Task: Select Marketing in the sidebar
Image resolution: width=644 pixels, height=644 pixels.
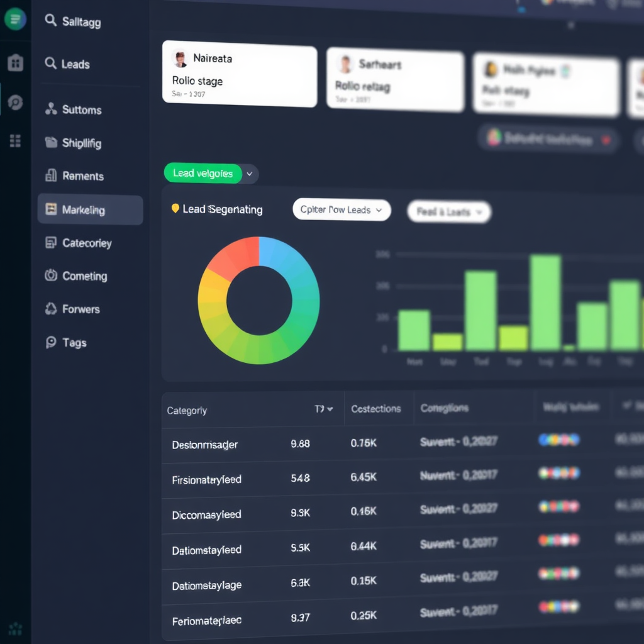Action: [90, 210]
